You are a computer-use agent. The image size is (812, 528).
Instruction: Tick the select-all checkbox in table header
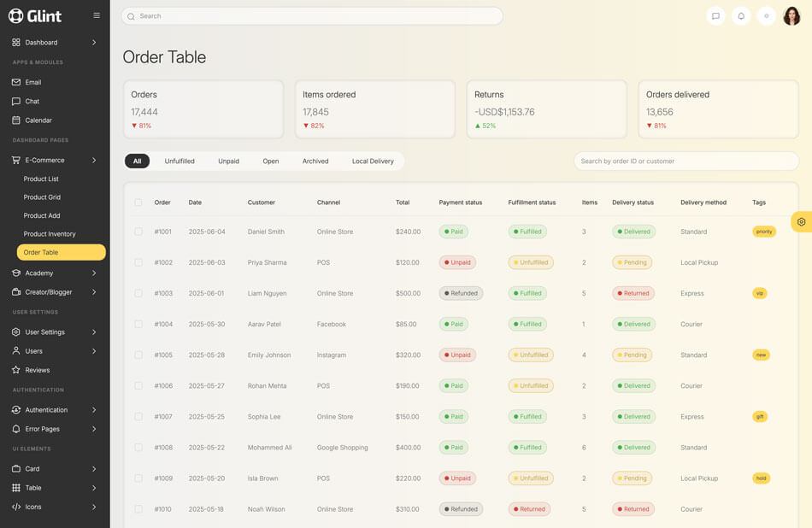tap(138, 202)
